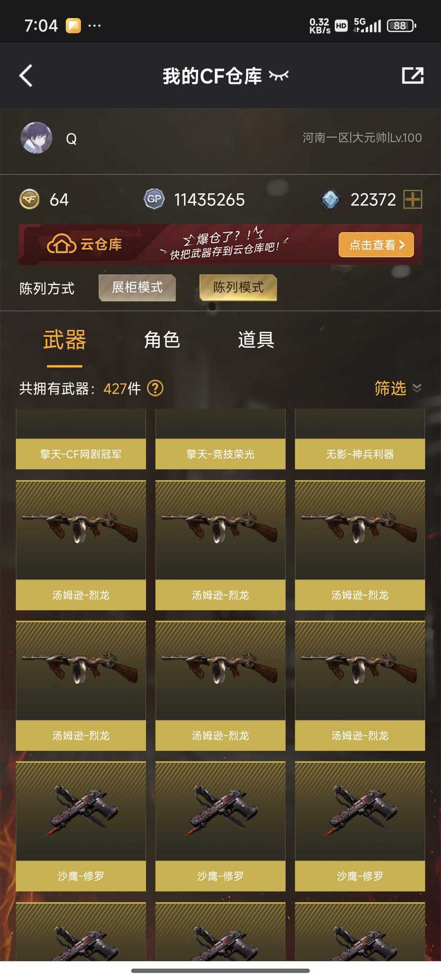
Task: Open the 道具 tab
Action: pos(256,340)
